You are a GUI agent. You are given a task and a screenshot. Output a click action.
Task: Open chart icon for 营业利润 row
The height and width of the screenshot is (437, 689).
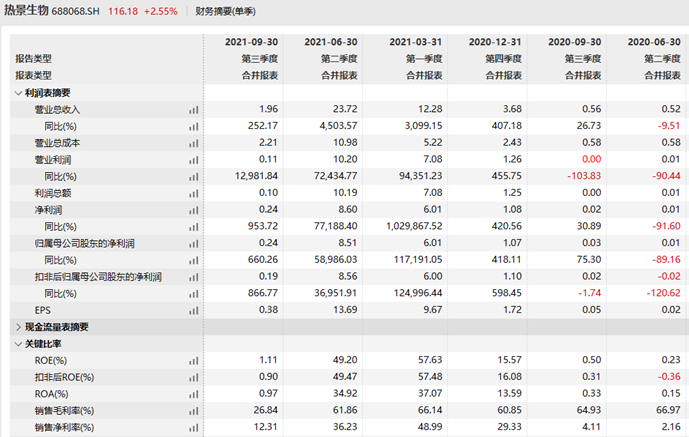194,160
